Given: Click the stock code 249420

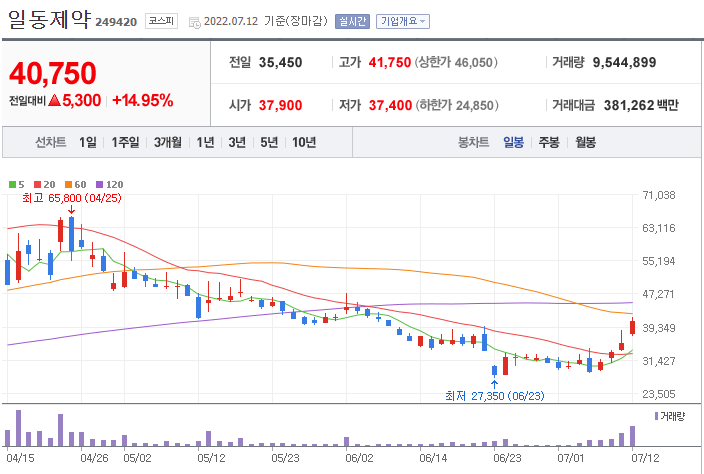Looking at the screenshot, I should (116, 22).
